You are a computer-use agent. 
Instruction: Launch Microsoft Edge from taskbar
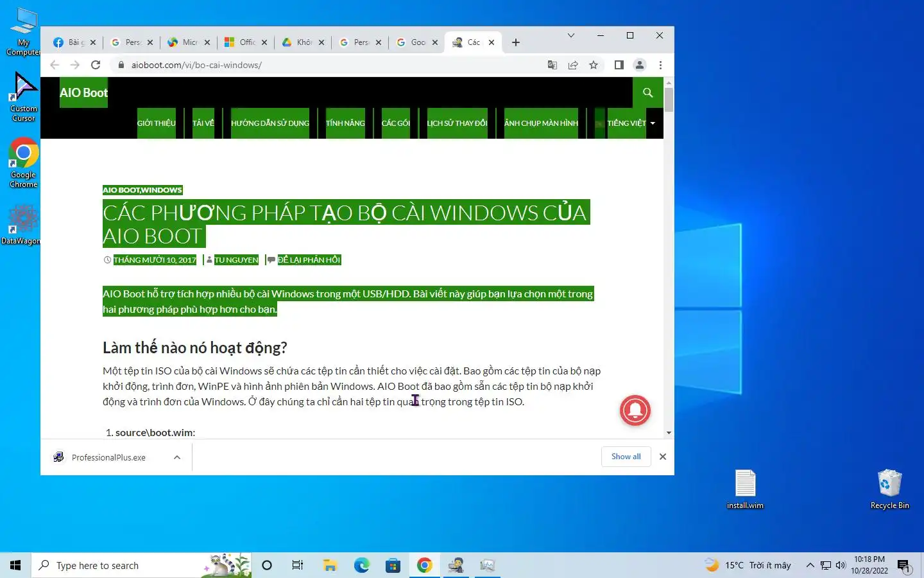[x=361, y=565]
